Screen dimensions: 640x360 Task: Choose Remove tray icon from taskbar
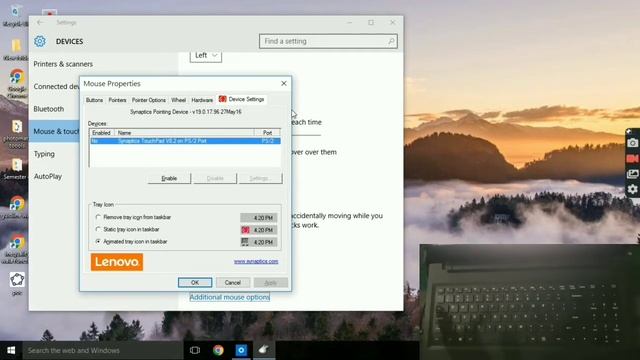(133, 217)
